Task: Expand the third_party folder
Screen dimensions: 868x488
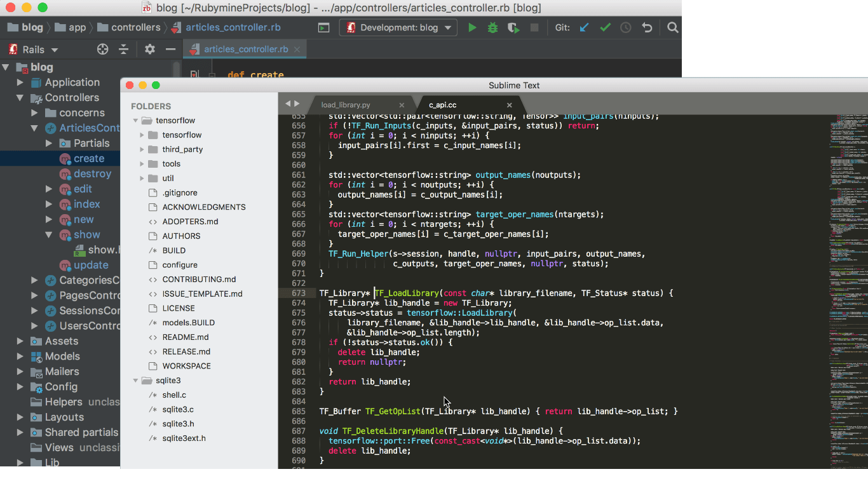Action: (x=142, y=149)
